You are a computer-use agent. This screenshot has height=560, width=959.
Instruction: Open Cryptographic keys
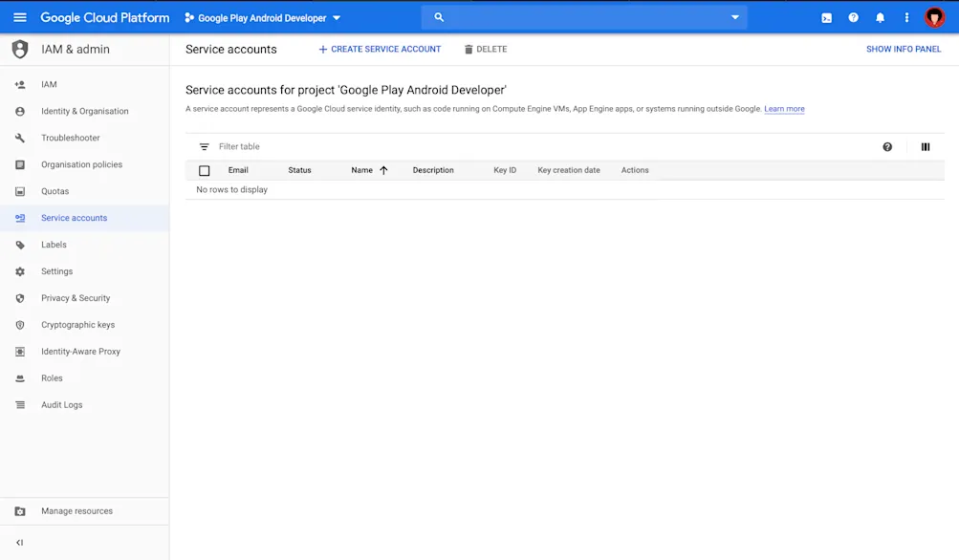[78, 325]
